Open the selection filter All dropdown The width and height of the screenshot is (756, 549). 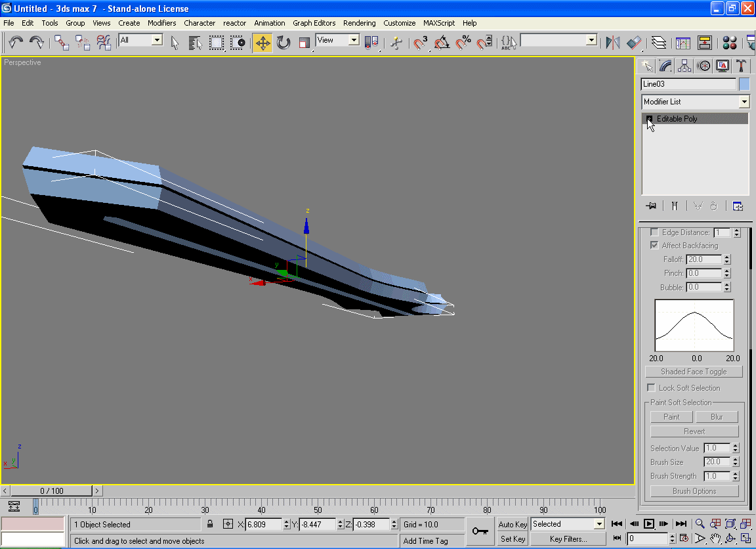click(x=157, y=40)
